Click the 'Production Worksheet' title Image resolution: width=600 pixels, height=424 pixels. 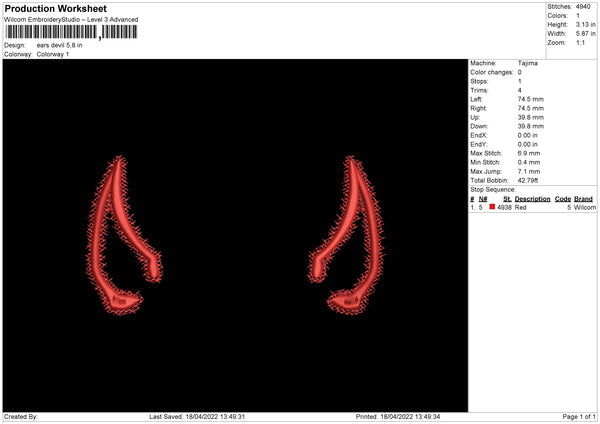coord(55,8)
